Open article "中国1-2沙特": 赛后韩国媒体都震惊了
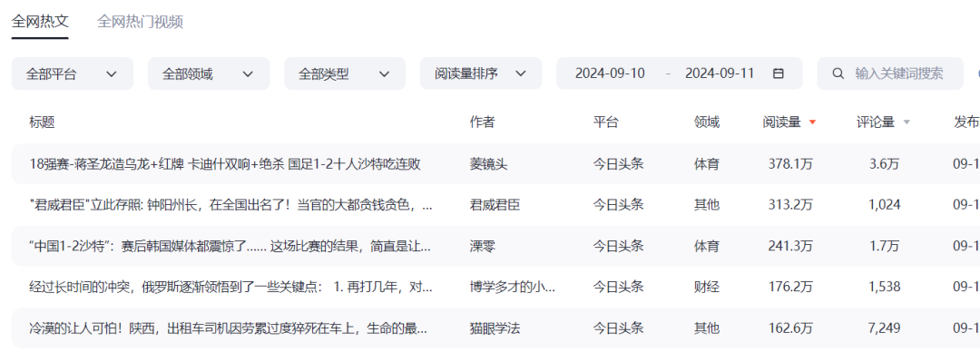 coord(230,247)
